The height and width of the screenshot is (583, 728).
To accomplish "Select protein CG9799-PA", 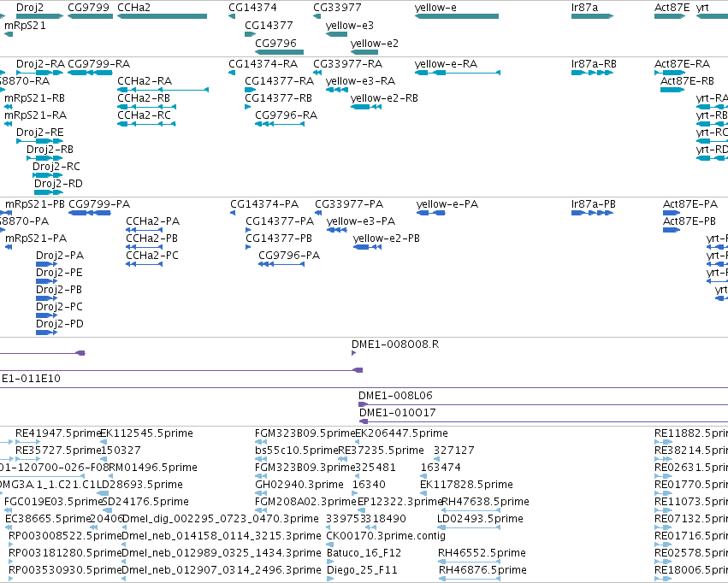I will tap(90, 213).
